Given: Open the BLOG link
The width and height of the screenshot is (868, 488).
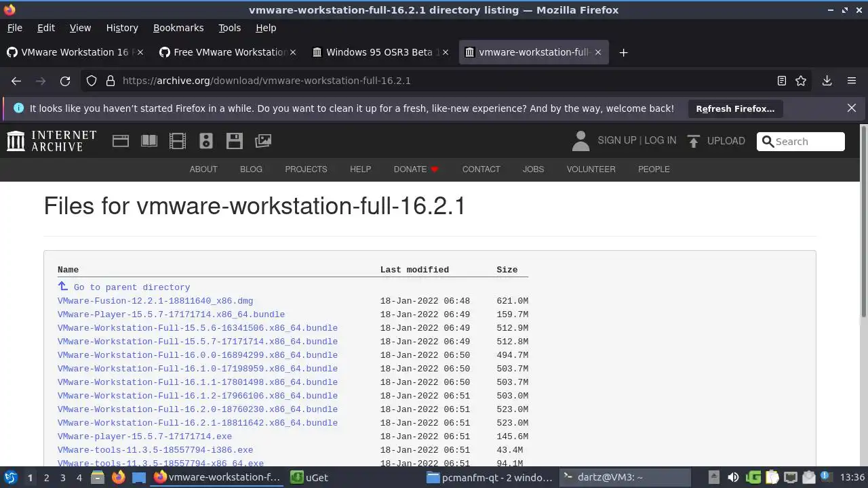Looking at the screenshot, I should click(x=251, y=169).
